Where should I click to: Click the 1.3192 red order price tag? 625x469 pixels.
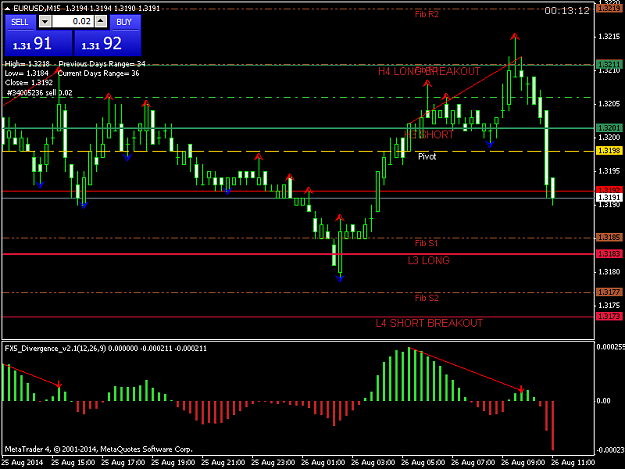pyautogui.click(x=609, y=189)
